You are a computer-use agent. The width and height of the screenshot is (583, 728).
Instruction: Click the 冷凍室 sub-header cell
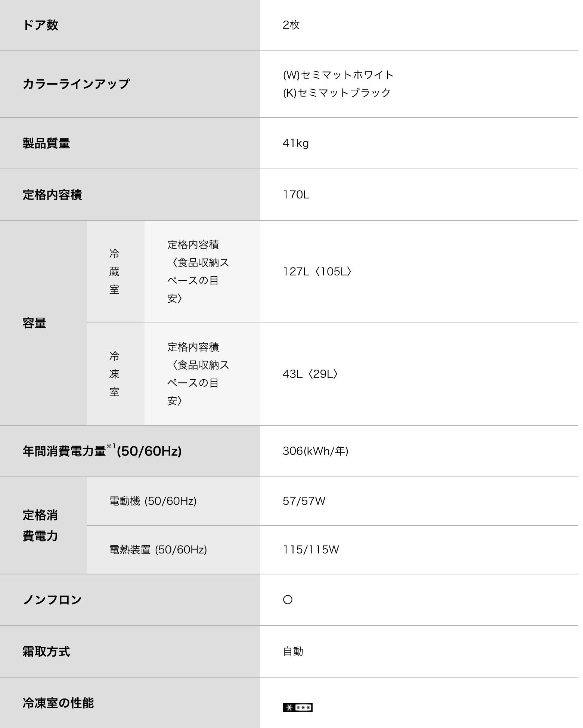tap(114, 374)
